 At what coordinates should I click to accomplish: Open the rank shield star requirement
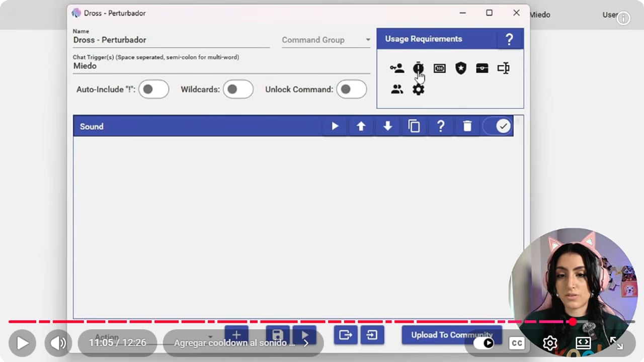(x=461, y=68)
